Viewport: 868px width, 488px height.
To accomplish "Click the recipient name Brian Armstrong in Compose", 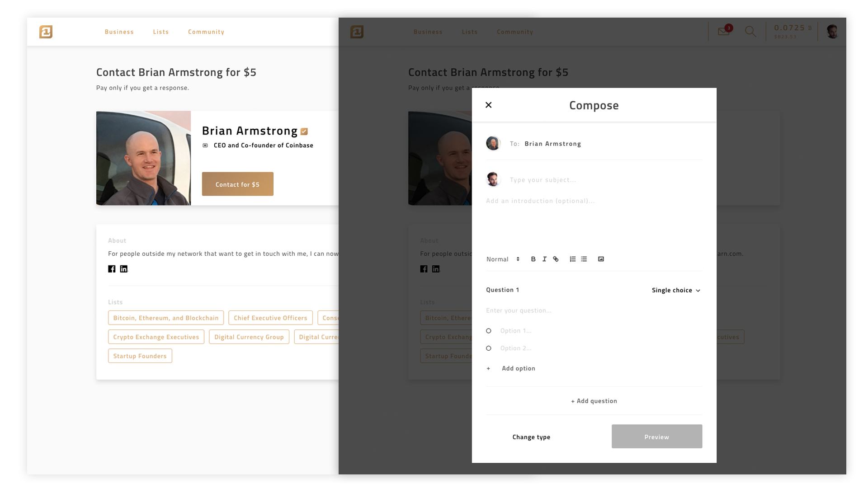I will coord(553,144).
